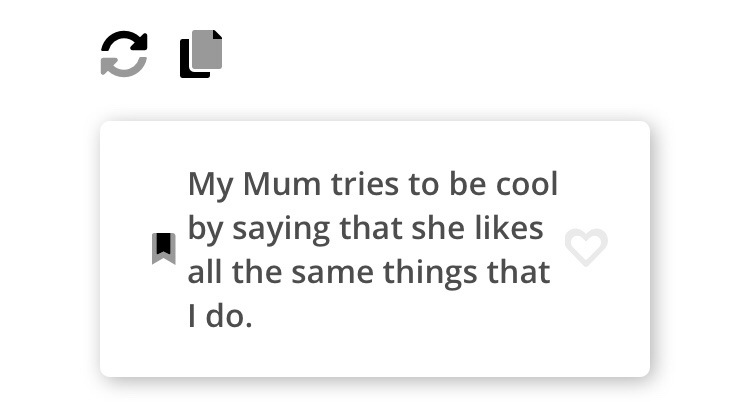
Task: Click the refresh arrows icon
Action: (x=124, y=53)
